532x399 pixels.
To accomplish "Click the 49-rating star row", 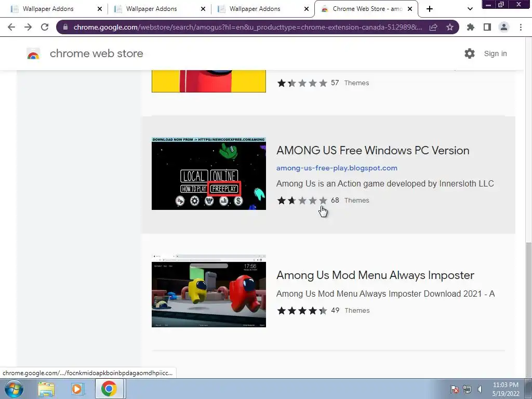I will 302,311.
